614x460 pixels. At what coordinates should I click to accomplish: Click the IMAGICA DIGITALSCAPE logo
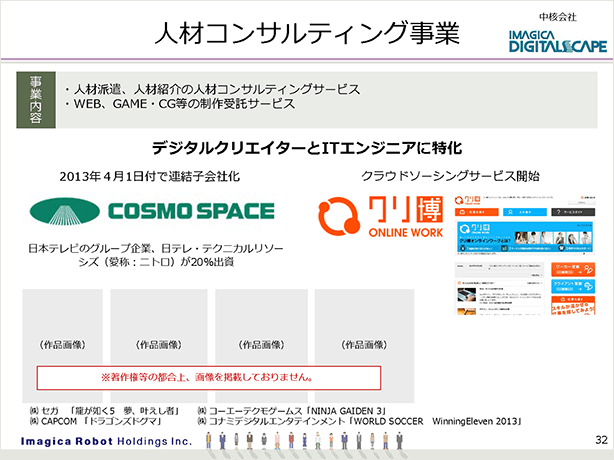(558, 41)
